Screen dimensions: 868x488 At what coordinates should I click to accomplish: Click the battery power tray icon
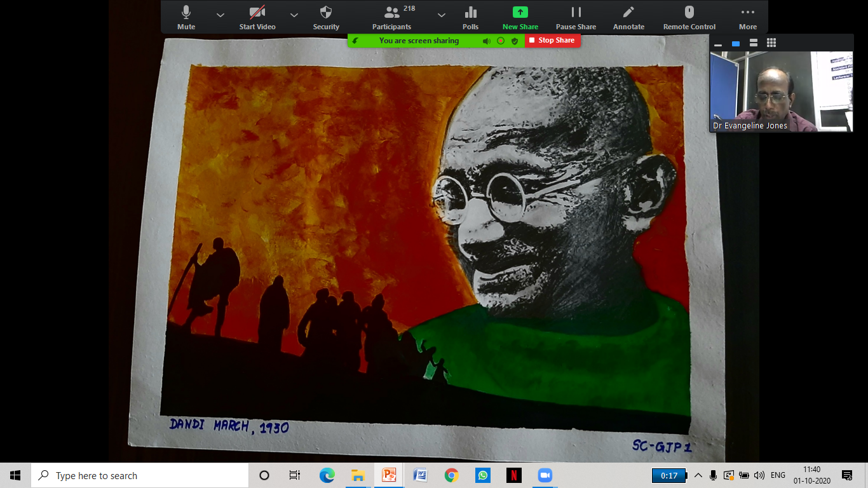(x=744, y=475)
